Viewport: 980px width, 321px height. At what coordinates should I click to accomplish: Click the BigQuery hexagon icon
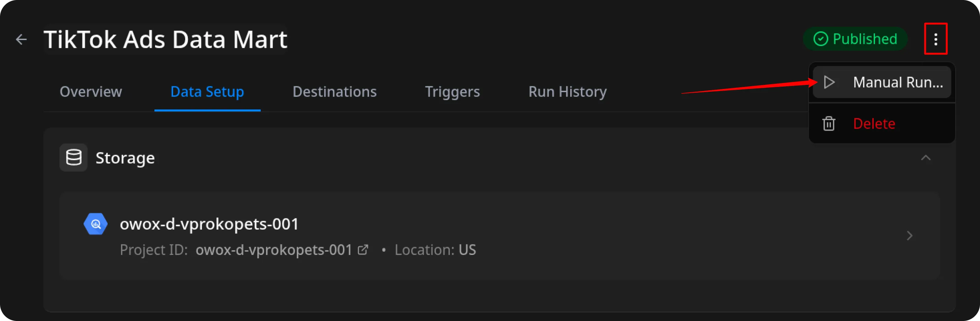click(95, 224)
